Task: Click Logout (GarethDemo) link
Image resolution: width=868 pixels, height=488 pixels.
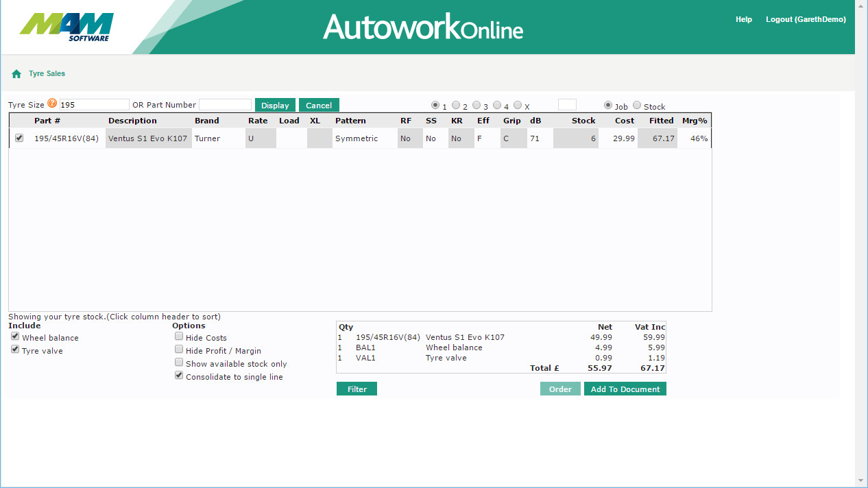Action: [806, 20]
